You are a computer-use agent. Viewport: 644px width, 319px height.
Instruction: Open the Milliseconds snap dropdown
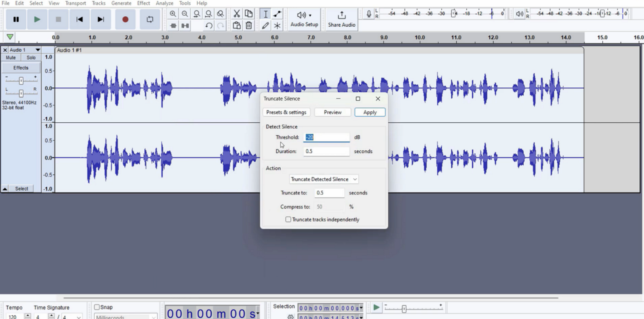click(x=126, y=317)
